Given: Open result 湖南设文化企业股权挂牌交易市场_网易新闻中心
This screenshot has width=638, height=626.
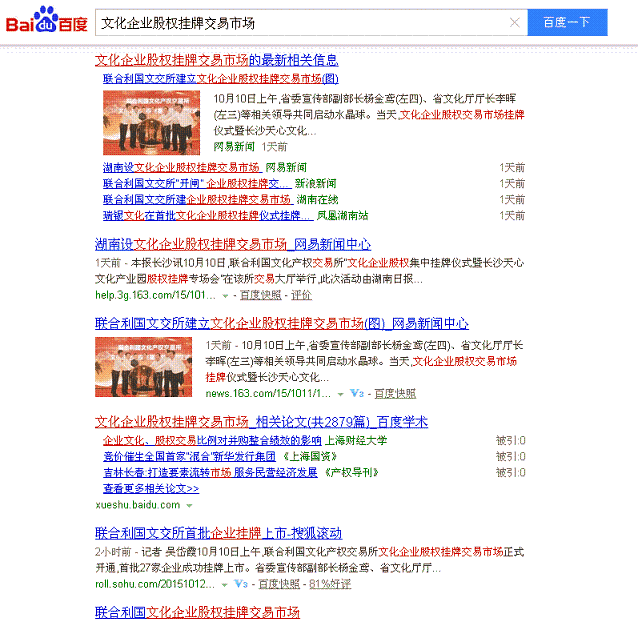Looking at the screenshot, I should coord(233,244).
